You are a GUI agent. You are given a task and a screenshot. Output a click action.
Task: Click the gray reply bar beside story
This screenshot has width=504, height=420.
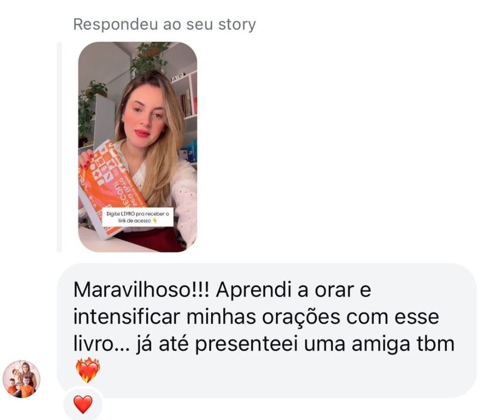point(59,147)
